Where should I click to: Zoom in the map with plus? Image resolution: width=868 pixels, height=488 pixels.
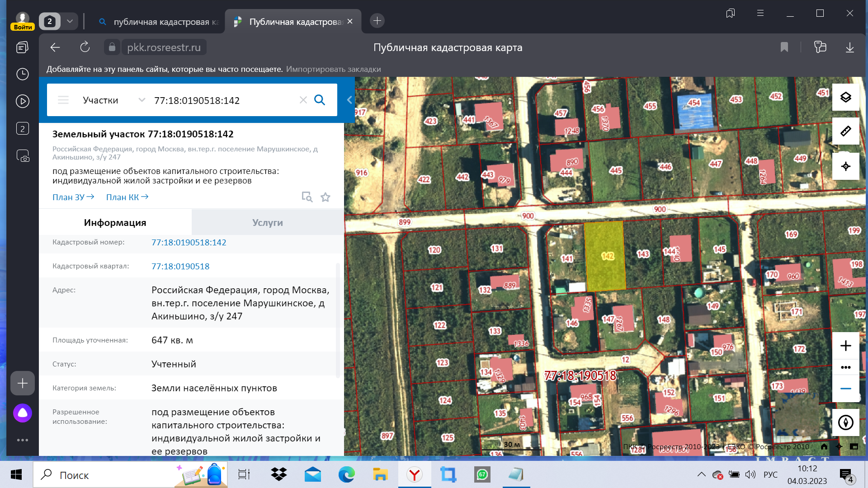(845, 346)
